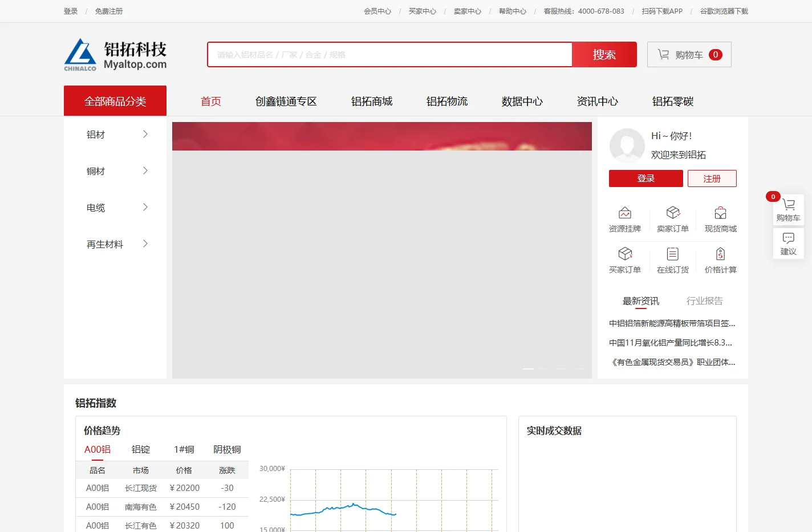Click the -120 change value cell
Image resolution: width=812 pixels, height=532 pixels.
pyautogui.click(x=227, y=507)
